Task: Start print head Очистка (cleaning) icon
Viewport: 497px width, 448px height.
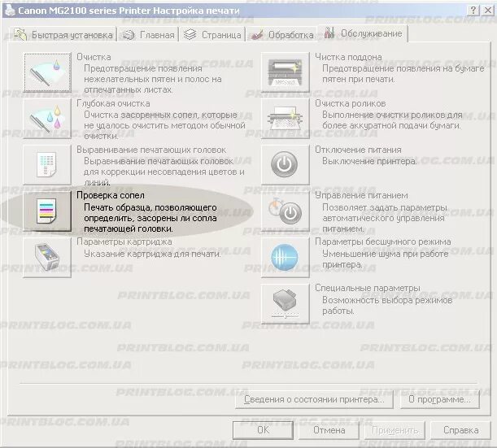Action: (x=47, y=72)
